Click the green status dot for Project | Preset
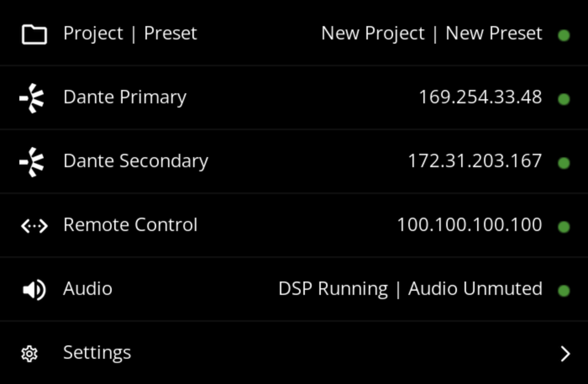 [564, 35]
